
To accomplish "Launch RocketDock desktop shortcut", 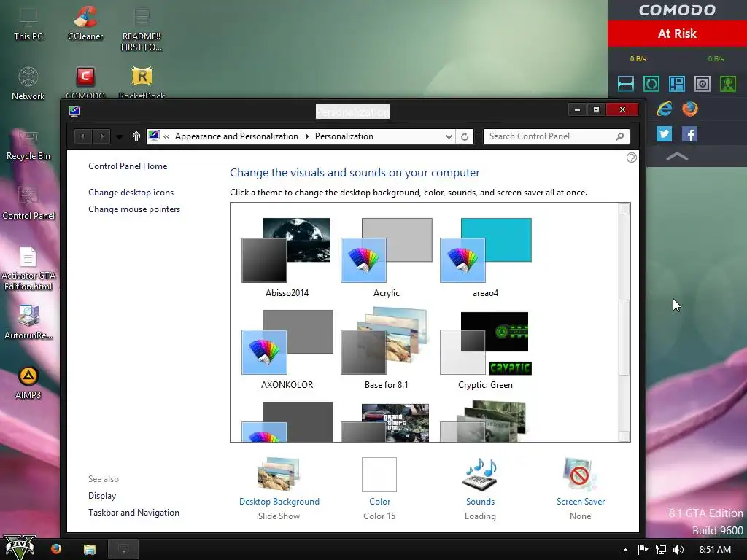I will tap(142, 82).
